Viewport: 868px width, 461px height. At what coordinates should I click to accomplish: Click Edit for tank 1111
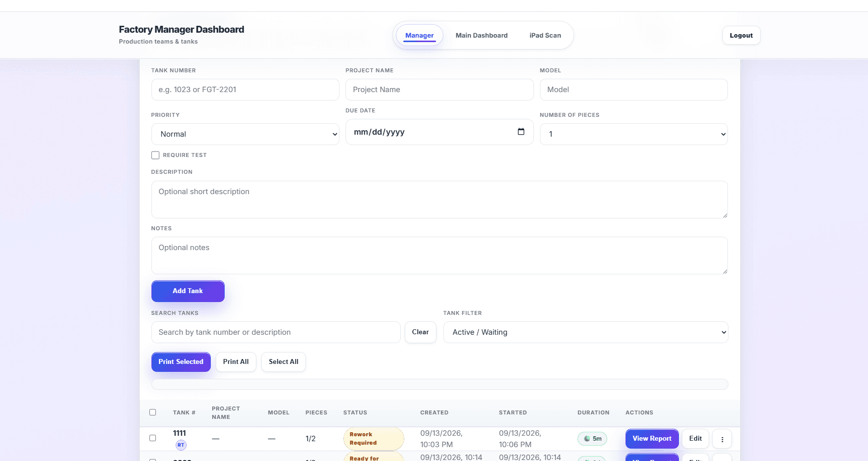[696, 439]
